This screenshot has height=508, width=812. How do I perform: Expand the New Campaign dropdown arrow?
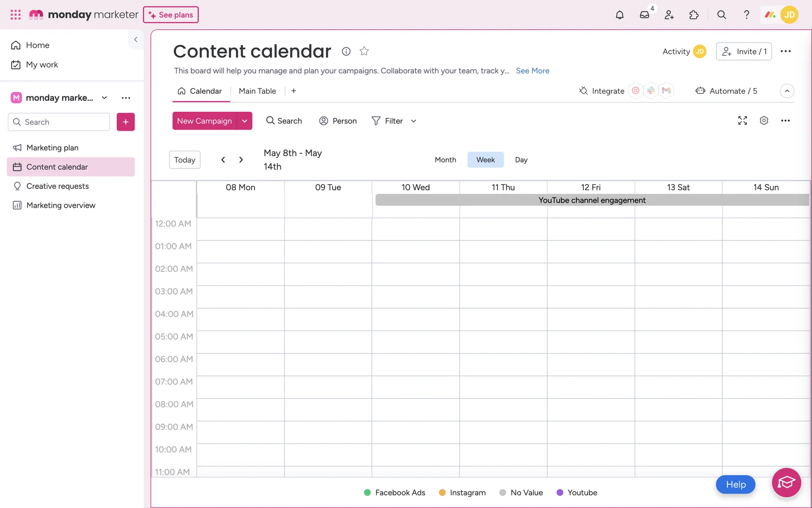coord(244,121)
